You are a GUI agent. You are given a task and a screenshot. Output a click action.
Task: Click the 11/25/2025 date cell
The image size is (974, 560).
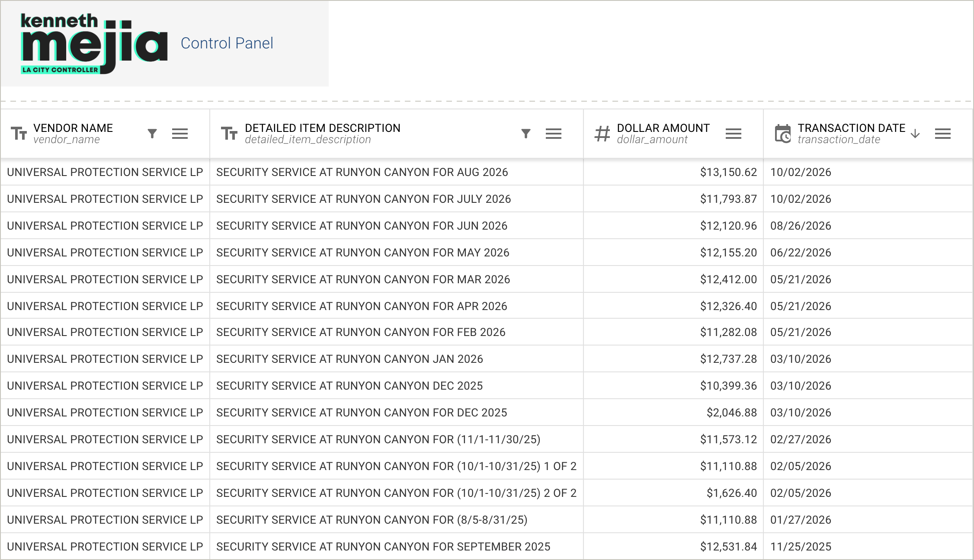pos(868,547)
